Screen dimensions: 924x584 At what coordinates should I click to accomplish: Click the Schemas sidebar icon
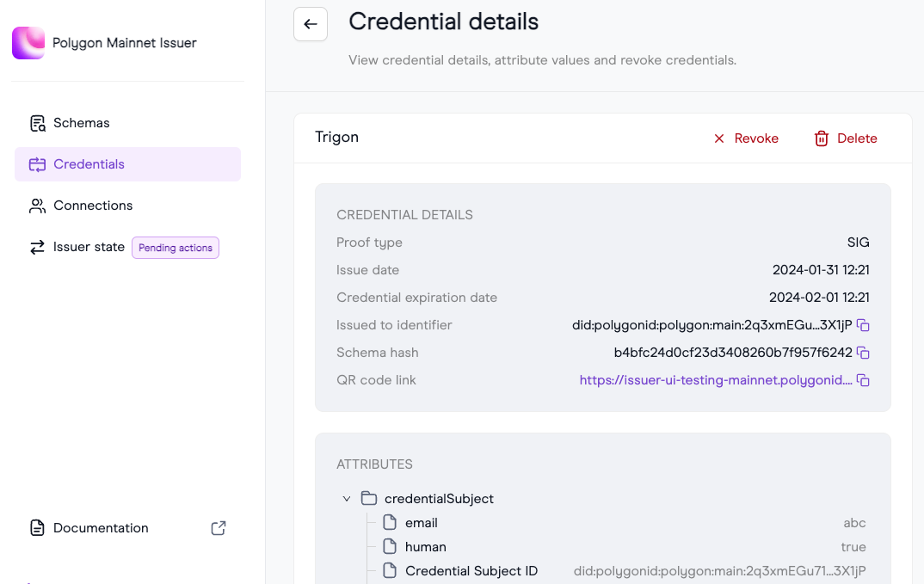38,123
